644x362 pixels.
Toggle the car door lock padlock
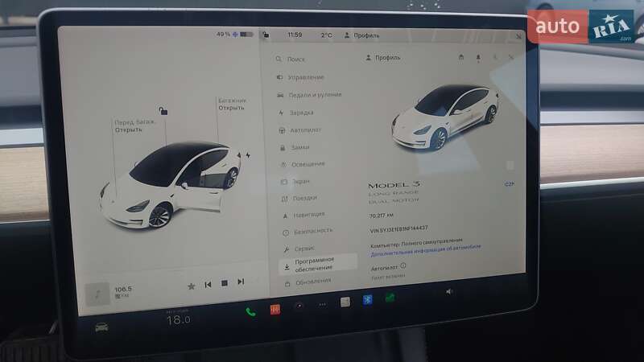click(x=163, y=111)
